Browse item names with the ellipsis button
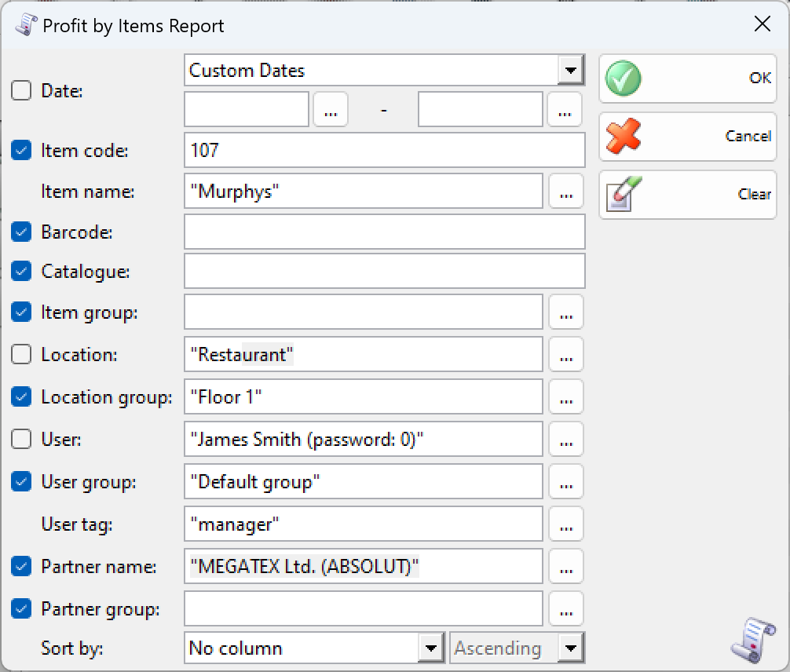The height and width of the screenshot is (672, 790). click(566, 192)
